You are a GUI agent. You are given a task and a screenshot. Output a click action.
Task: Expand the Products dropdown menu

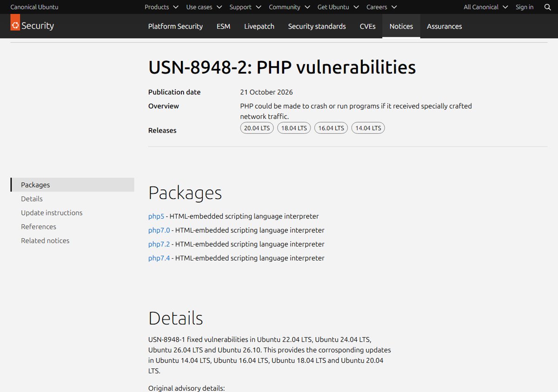(x=161, y=7)
